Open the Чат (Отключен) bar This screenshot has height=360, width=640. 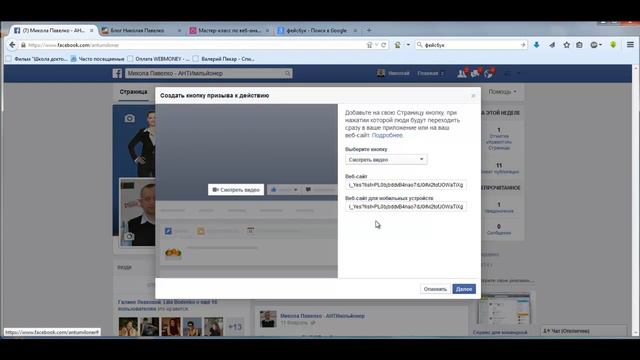[584, 331]
